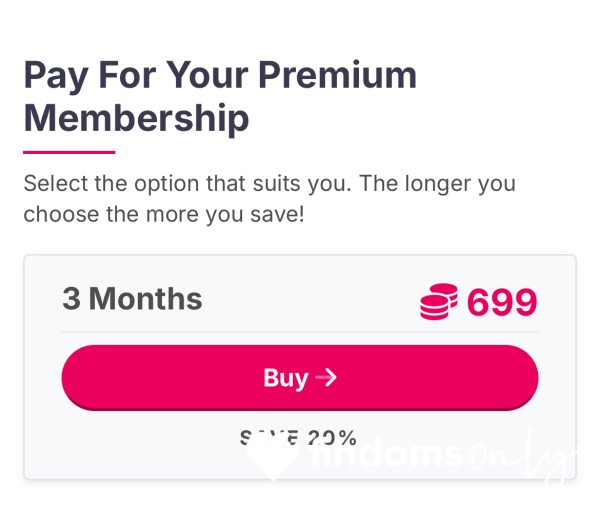Click the word Premium in the title
Screen dimensions: 600x506
(x=338, y=75)
